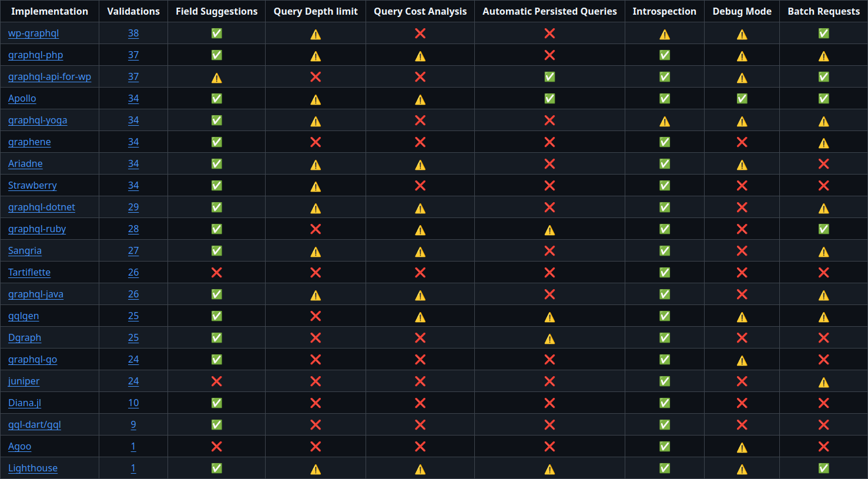Click the Batch Requests column header
Screen dimensions: 868x479
[x=824, y=11]
